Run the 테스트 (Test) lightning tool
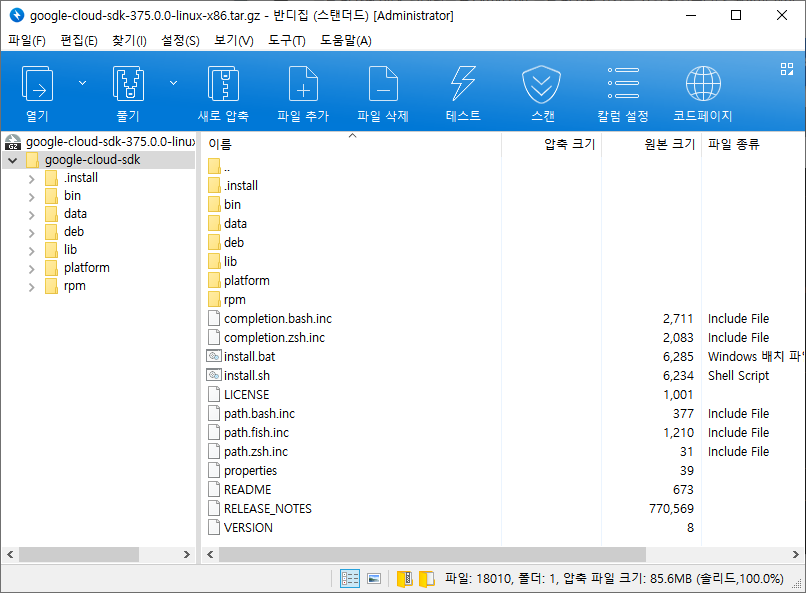 tap(463, 83)
